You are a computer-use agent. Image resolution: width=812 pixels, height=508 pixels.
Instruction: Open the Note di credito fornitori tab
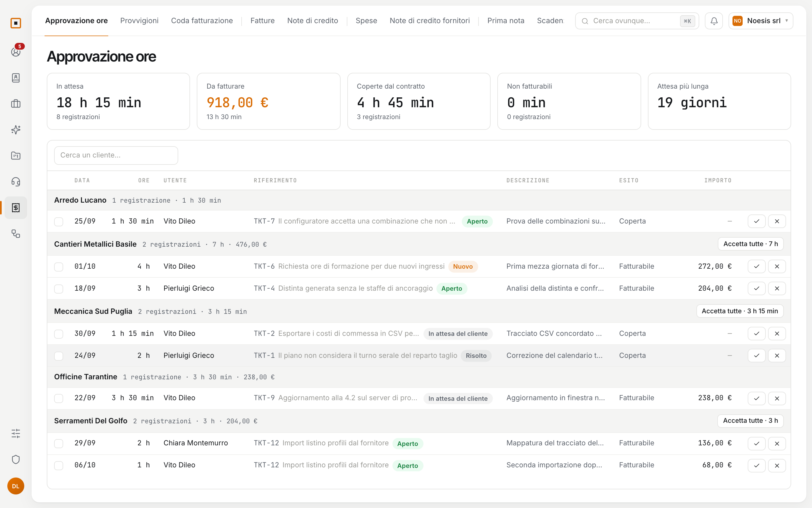429,21
